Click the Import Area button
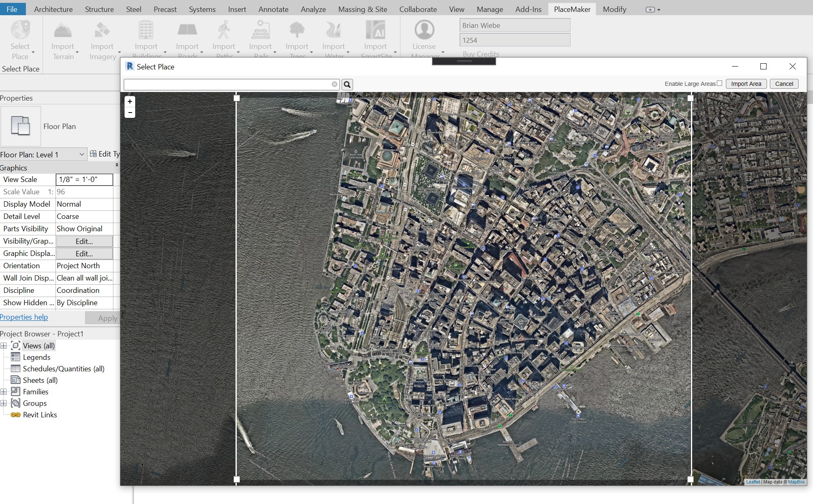This screenshot has height=504, width=813. click(746, 84)
